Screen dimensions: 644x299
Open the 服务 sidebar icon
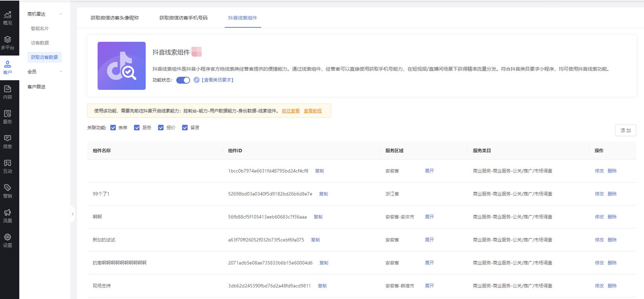pyautogui.click(x=7, y=117)
